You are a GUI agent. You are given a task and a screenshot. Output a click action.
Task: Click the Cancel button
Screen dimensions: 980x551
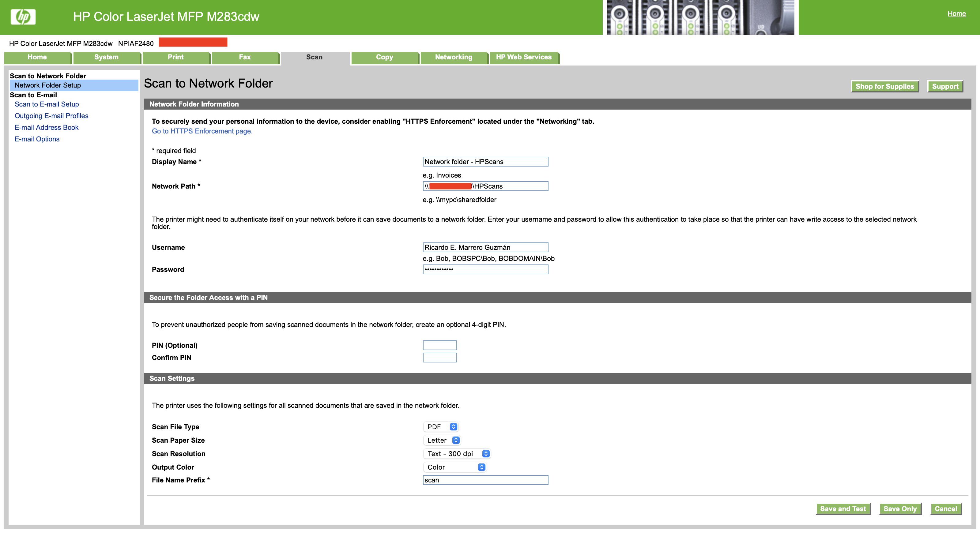[946, 509]
